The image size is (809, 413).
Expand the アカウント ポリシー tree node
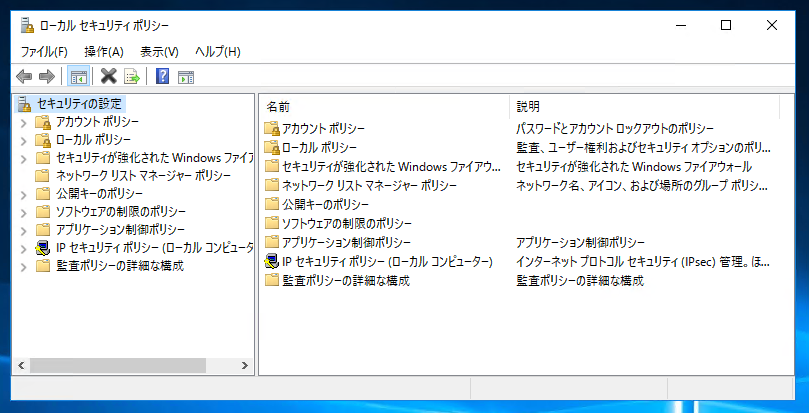coord(23,123)
